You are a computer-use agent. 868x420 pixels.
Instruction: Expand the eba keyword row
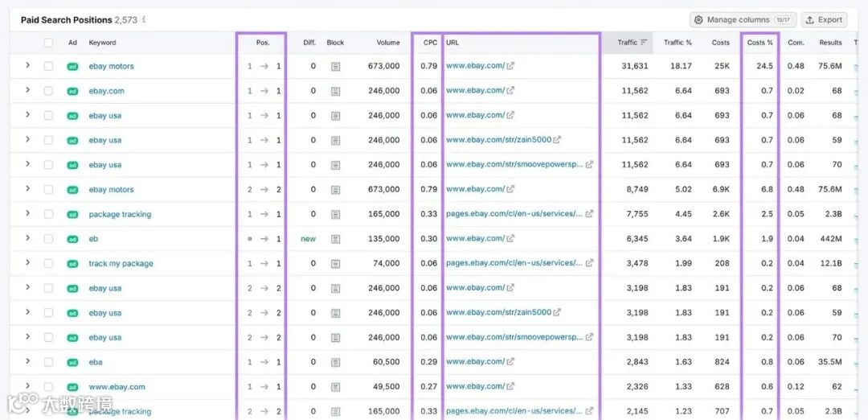pyautogui.click(x=27, y=361)
